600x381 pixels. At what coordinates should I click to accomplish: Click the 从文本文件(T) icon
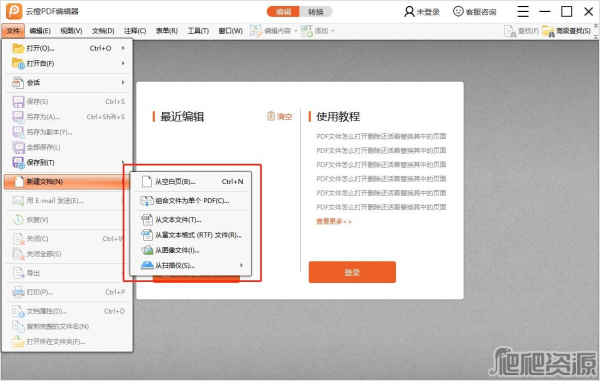(147, 220)
